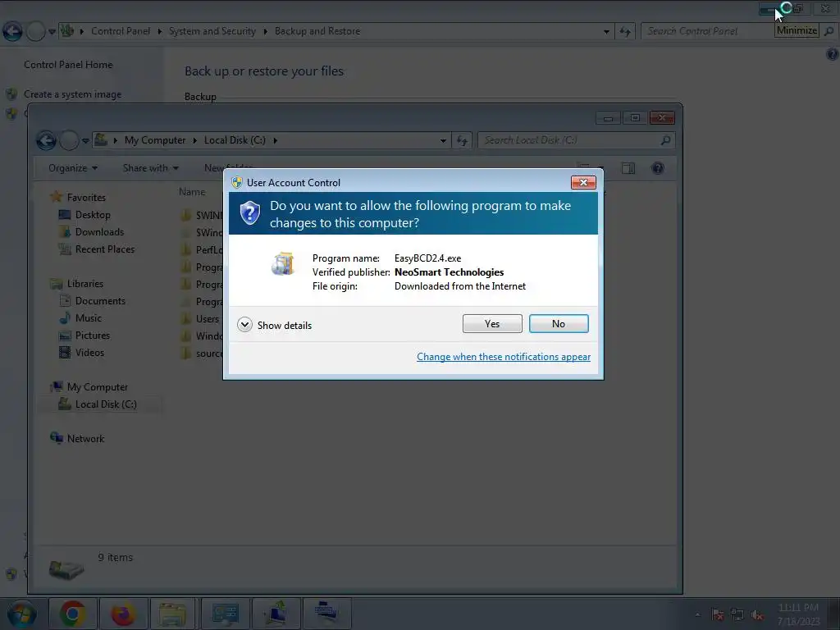Screen dimensions: 840x630
Task: Click Search Local Disk (C:) field
Action: click(575, 140)
